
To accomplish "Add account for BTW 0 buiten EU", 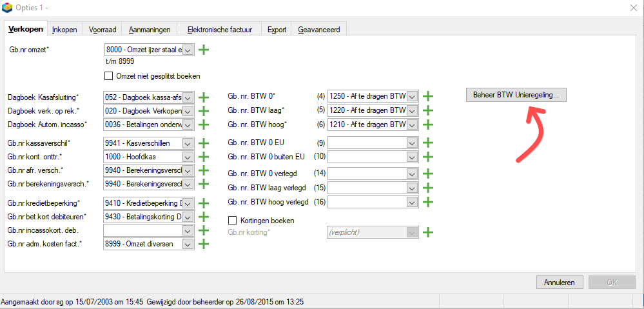I will click(428, 157).
